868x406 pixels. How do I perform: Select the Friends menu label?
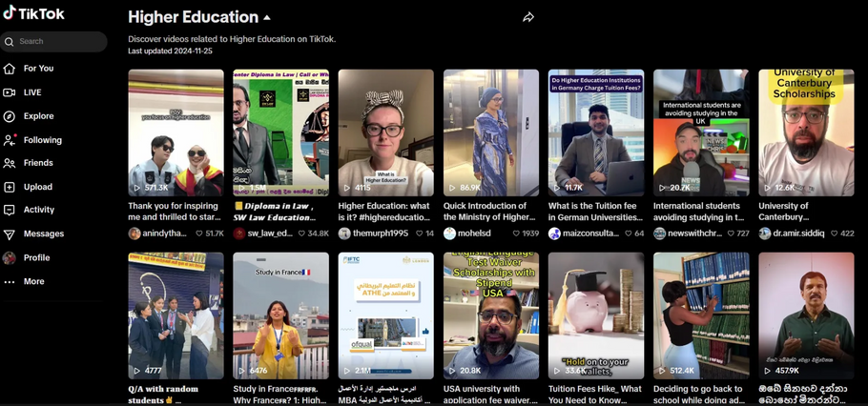[38, 163]
